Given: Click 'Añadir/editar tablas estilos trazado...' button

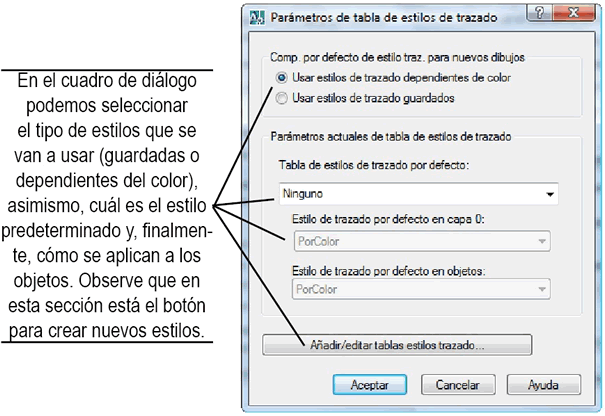Looking at the screenshot, I should click(397, 345).
